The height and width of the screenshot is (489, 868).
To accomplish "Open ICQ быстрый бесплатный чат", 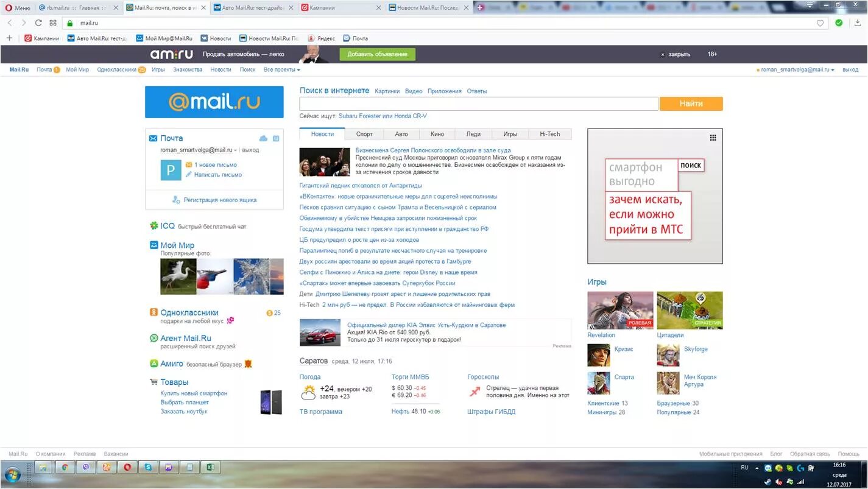I will tap(198, 226).
